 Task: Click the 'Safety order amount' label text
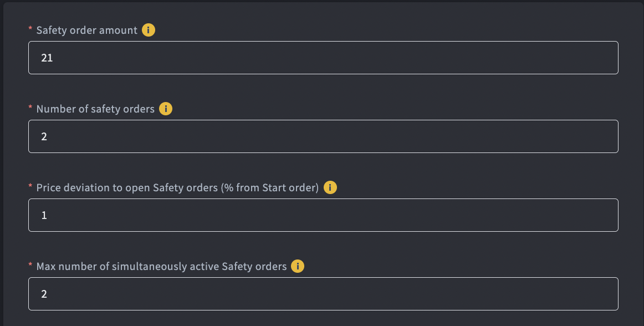[x=86, y=30]
